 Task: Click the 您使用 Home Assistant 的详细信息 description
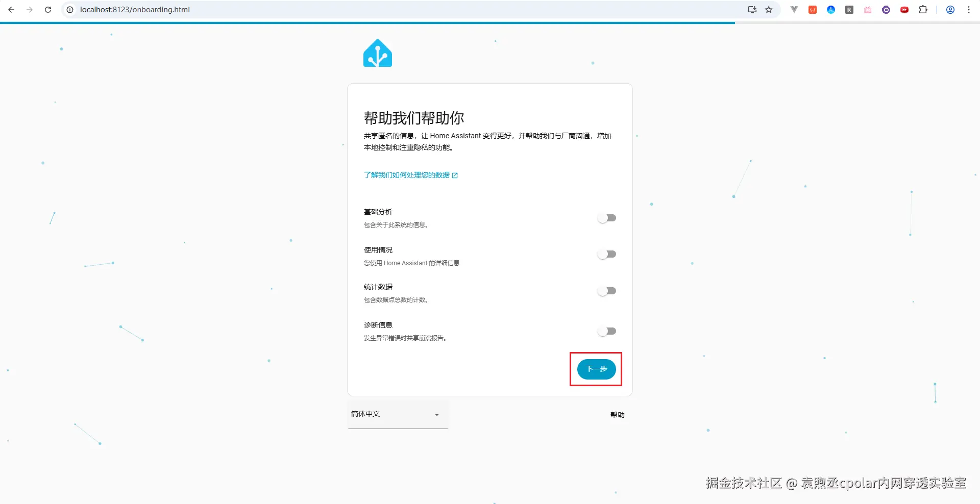[411, 263]
